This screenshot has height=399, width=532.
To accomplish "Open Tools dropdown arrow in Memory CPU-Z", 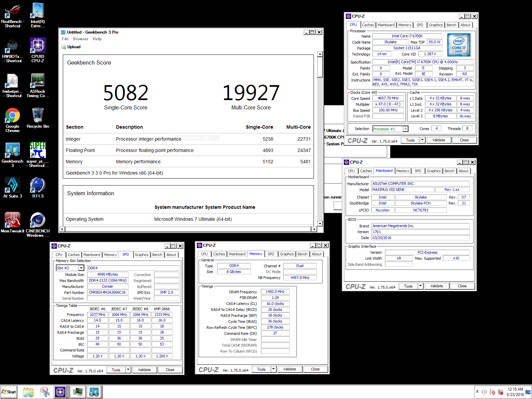I will tap(273, 369).
